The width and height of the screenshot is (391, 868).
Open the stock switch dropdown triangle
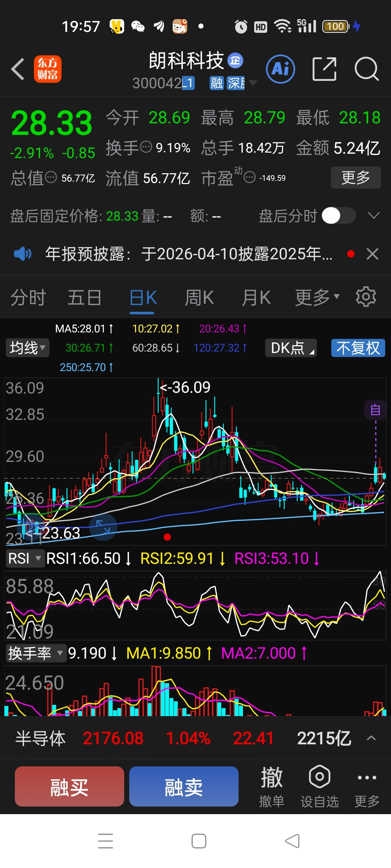click(x=253, y=83)
